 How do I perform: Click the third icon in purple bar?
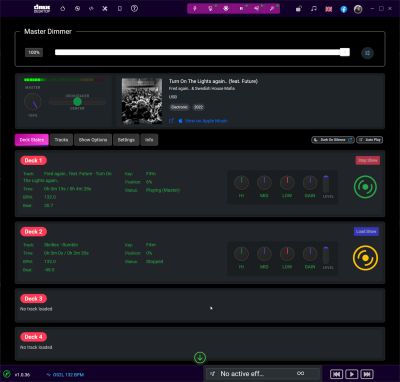(226, 9)
